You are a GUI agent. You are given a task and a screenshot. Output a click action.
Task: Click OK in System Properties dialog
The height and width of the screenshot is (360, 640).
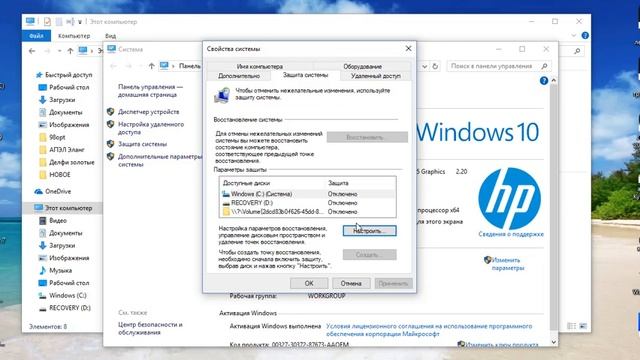point(309,283)
